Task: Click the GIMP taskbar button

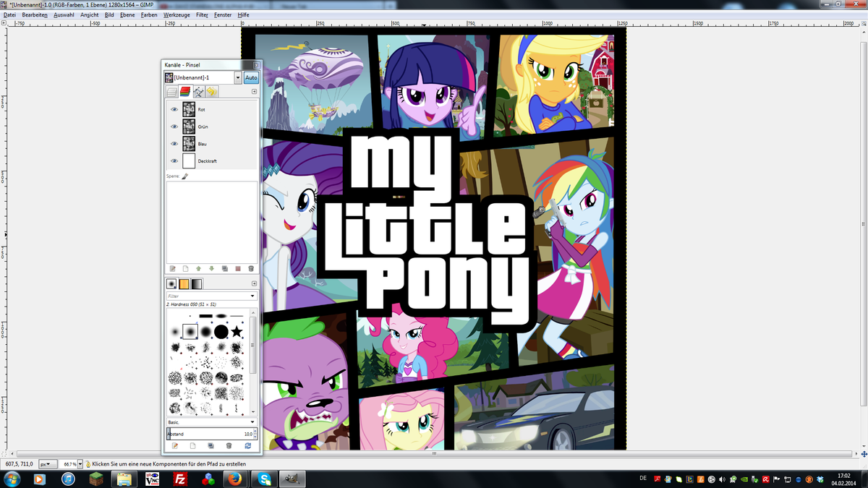Action: tap(293, 479)
